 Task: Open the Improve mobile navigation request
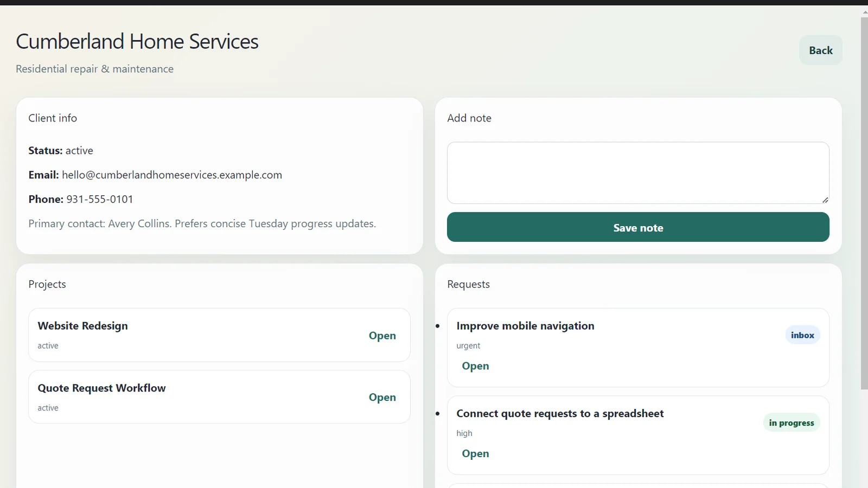[x=475, y=366]
